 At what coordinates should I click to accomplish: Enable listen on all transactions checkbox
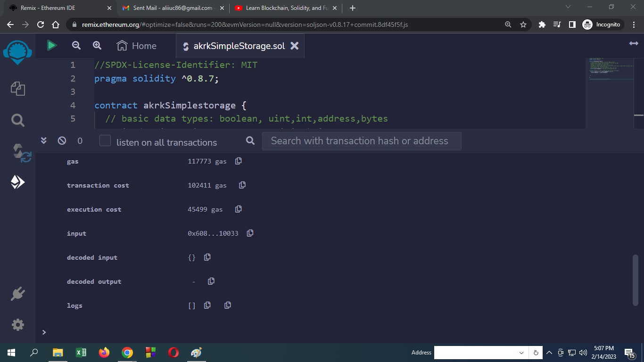pos(105,141)
